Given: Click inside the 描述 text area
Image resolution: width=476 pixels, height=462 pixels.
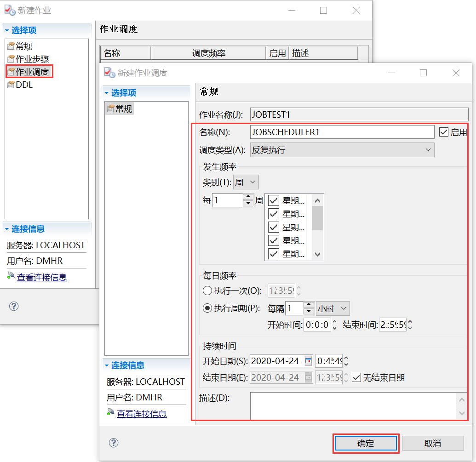Looking at the screenshot, I should click(x=353, y=405).
